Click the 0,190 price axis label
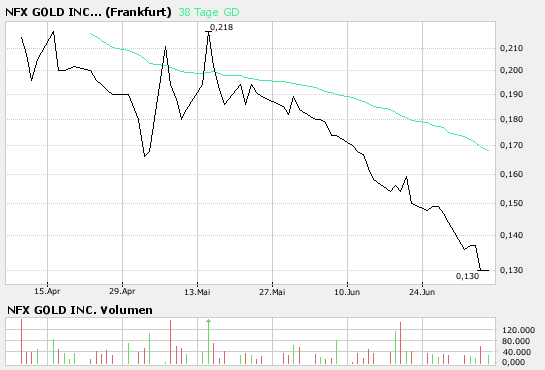Viewport: 545px width, 370px height. 511,94
